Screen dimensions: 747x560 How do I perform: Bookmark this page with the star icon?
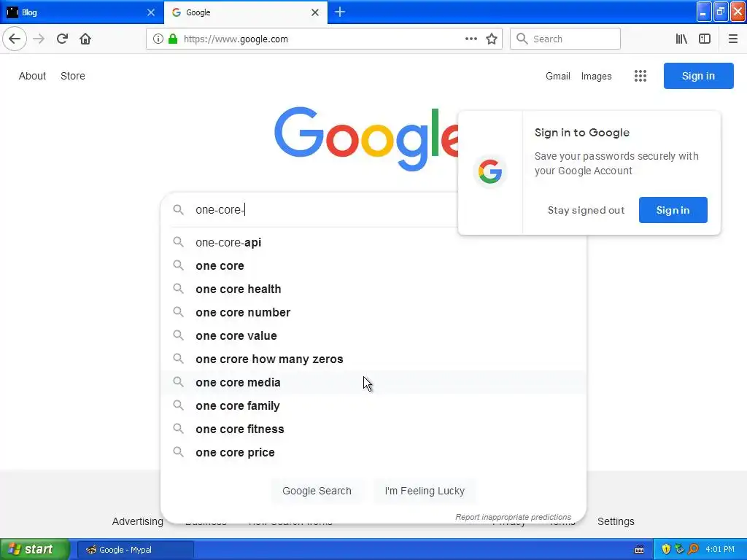(492, 39)
